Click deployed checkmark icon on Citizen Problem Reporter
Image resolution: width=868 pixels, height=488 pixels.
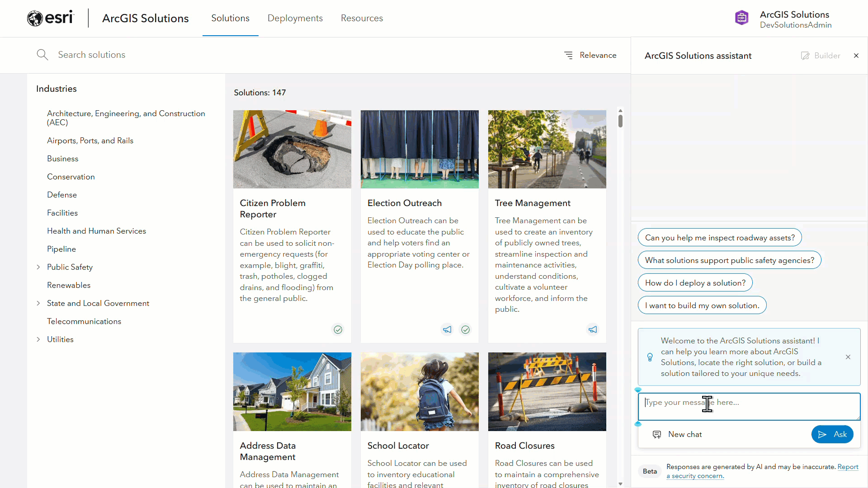click(x=338, y=329)
